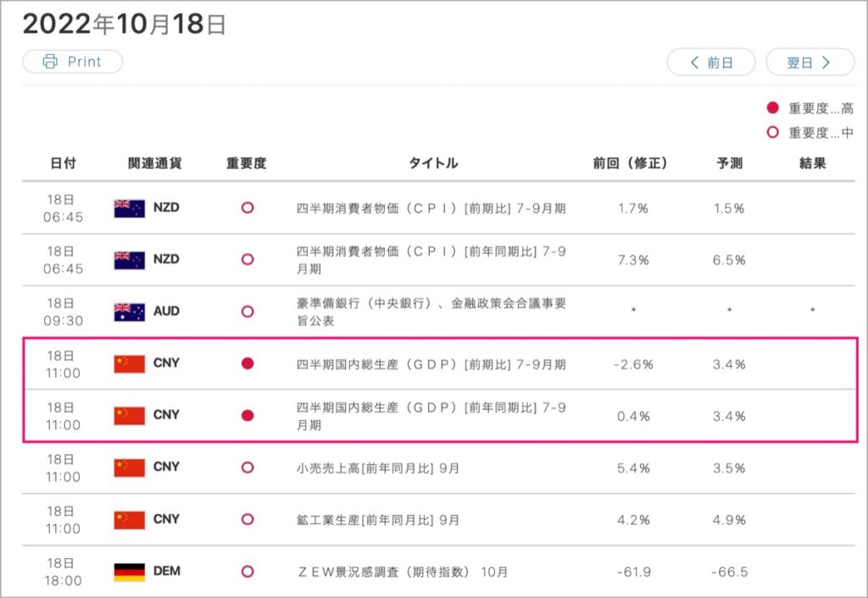Click the title 四半期国内総生産（GDP）[前期比]
This screenshot has width=868, height=598.
point(431,364)
